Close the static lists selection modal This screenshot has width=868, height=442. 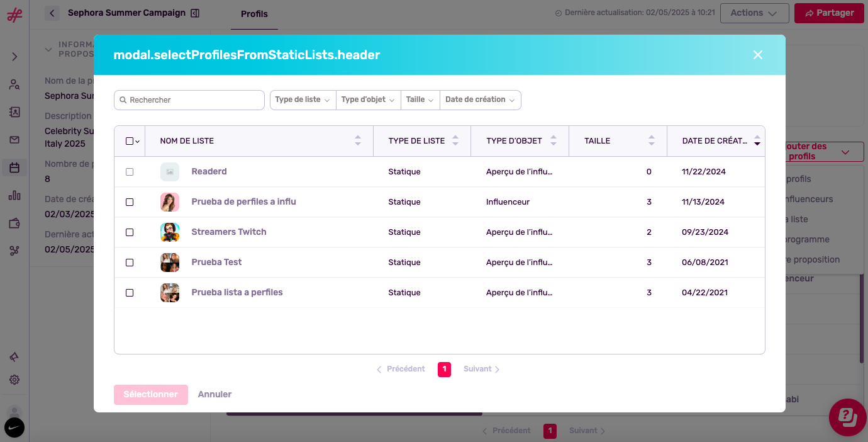[758, 55]
